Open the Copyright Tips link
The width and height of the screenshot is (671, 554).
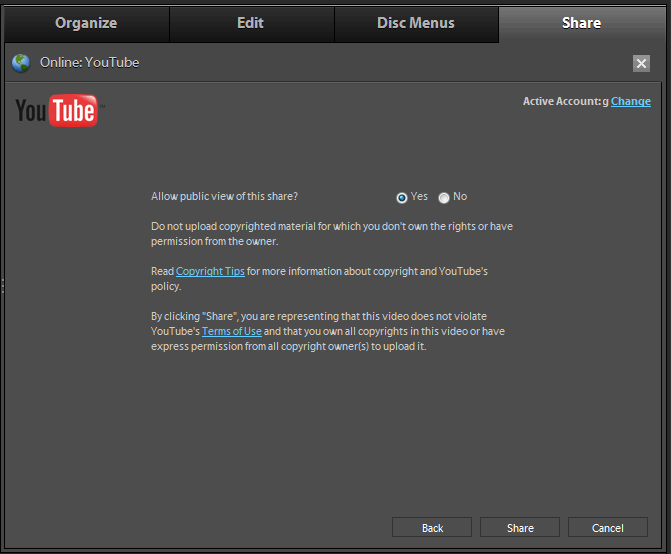point(210,271)
